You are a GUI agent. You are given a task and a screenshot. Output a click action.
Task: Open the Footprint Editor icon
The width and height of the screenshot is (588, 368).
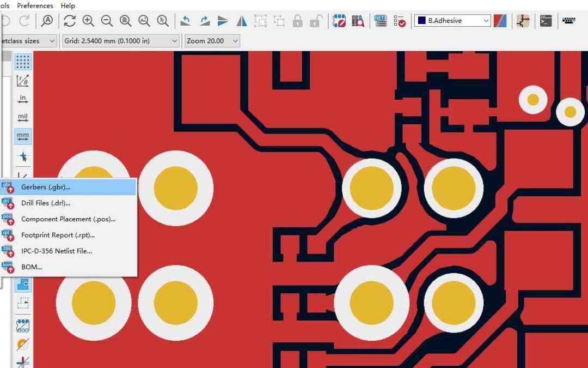point(339,21)
